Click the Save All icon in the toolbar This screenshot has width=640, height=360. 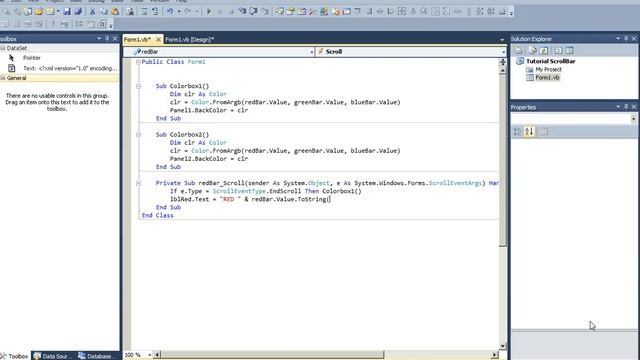pos(78,12)
